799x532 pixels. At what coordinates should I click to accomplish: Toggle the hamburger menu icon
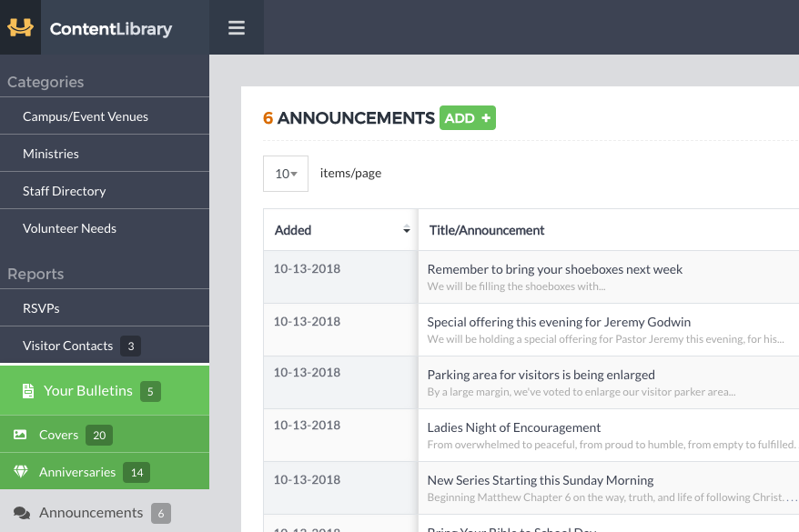point(237,27)
